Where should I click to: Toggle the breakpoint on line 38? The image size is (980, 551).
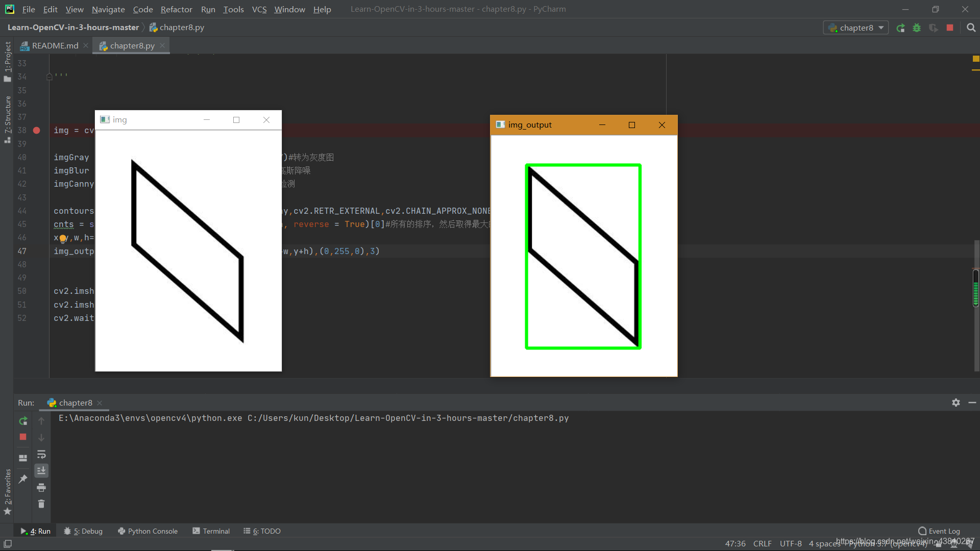tap(37, 131)
